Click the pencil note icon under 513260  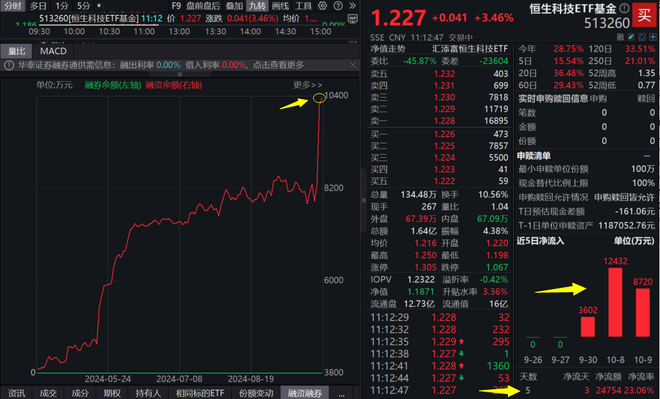(x=631, y=37)
